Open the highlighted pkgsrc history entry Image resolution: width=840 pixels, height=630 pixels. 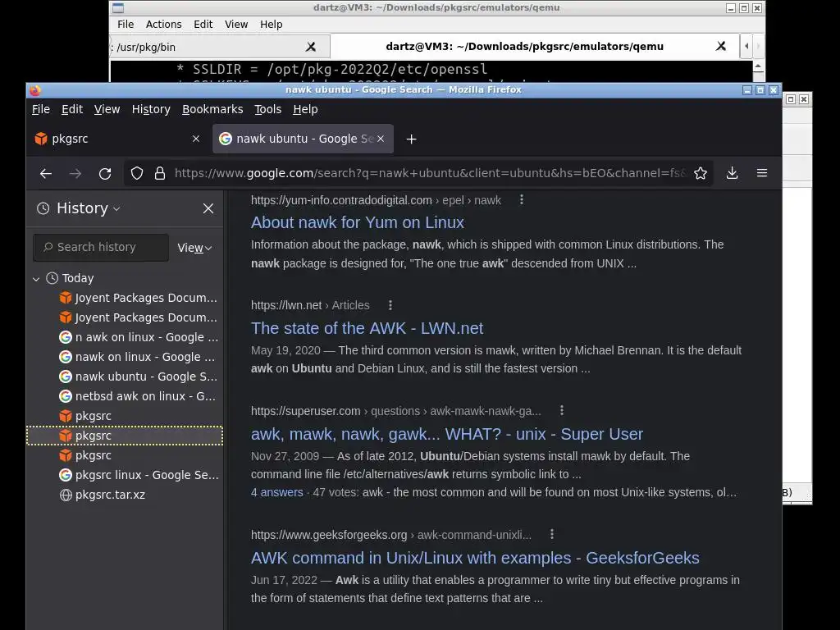125,436
